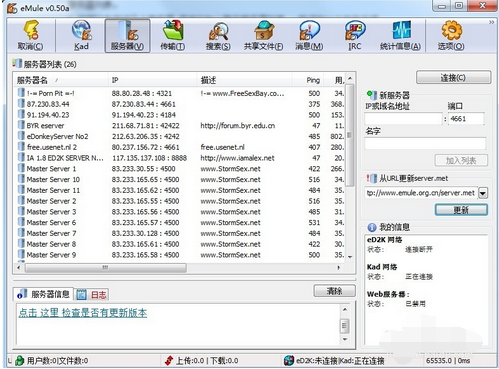499x369 pixels.
Task: Click the server list horizontal scrollbar thumb
Action: [x=105, y=267]
